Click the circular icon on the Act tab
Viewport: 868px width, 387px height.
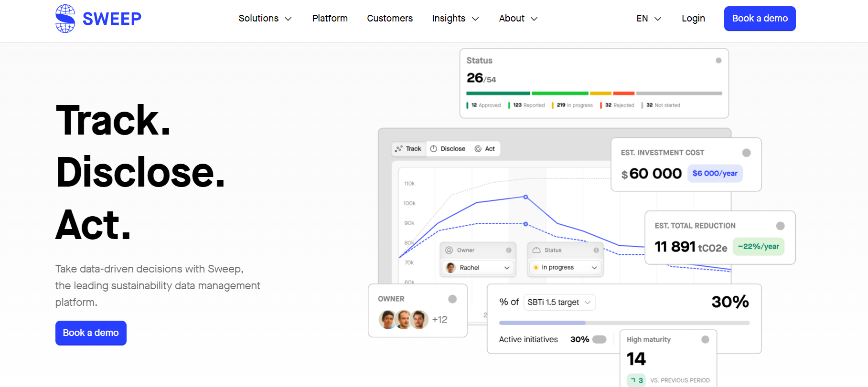[478, 149]
